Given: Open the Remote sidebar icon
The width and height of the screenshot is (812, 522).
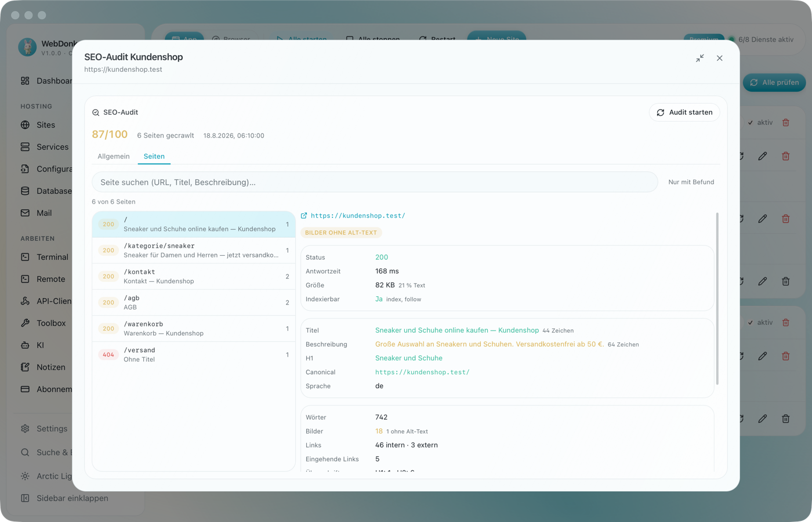Looking at the screenshot, I should (25, 279).
